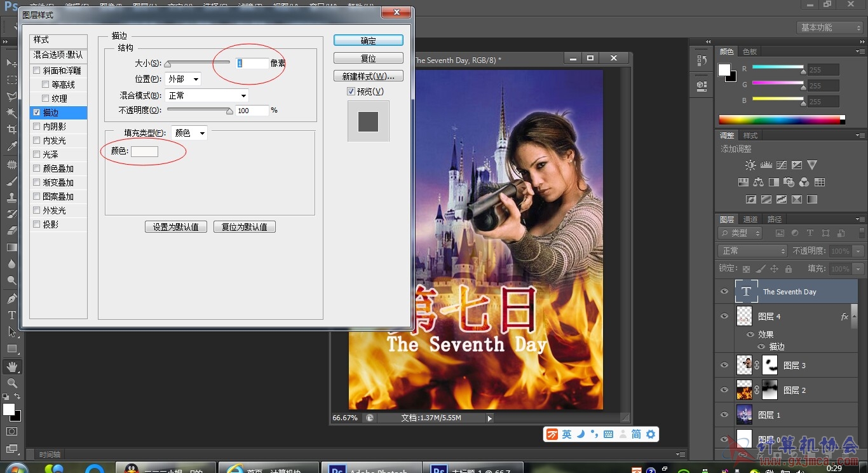Hide 图层 1 visibility eye
The image size is (868, 473).
[x=724, y=415]
